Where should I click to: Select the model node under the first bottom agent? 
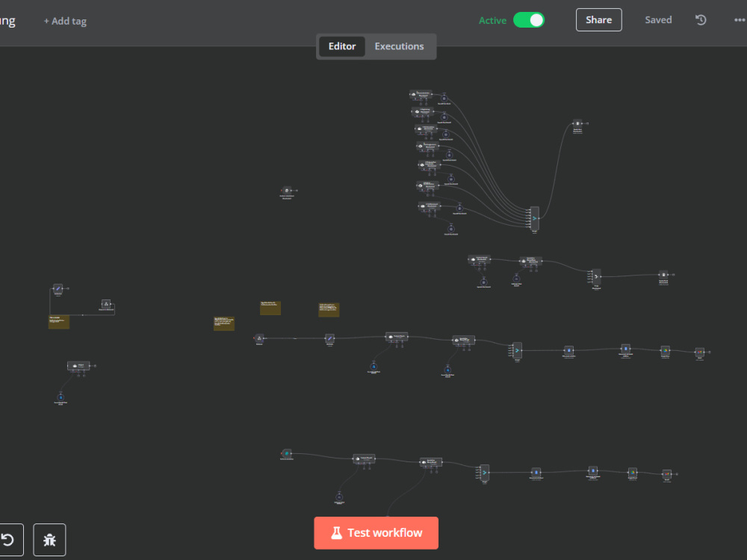coord(339,497)
